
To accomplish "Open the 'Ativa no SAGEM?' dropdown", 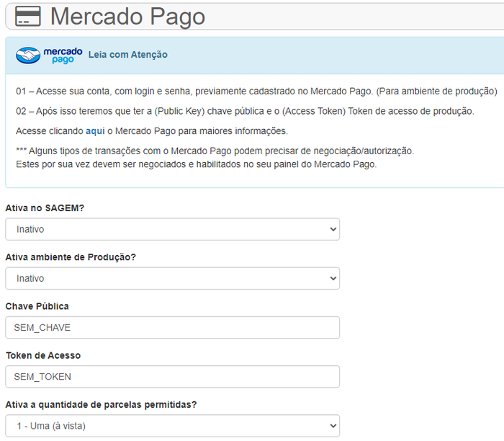I will coord(173,229).
